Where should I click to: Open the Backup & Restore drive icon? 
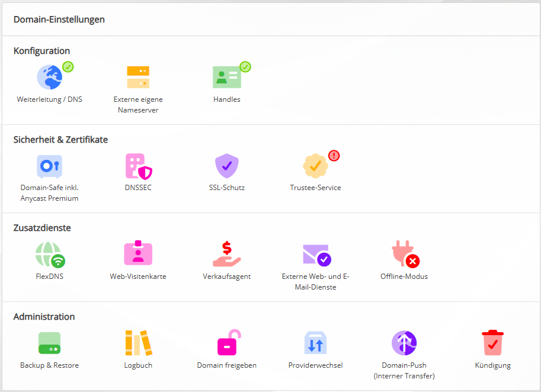49,343
